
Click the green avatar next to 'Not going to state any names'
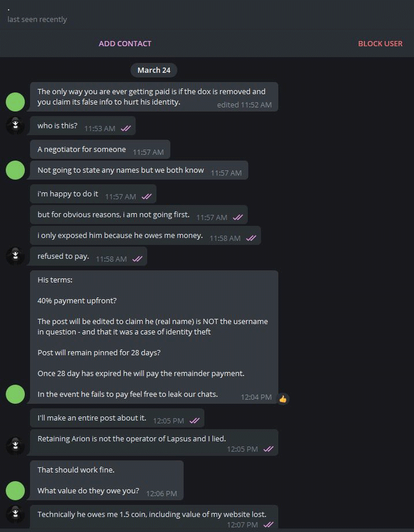click(x=15, y=170)
